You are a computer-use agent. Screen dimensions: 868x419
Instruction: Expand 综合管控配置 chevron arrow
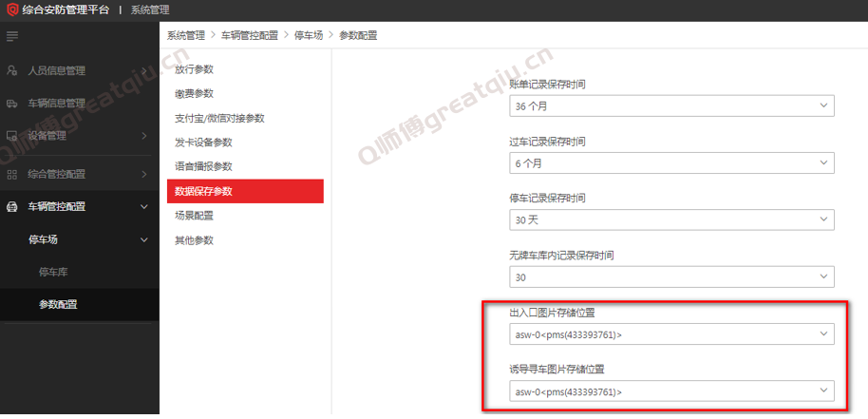(x=144, y=175)
